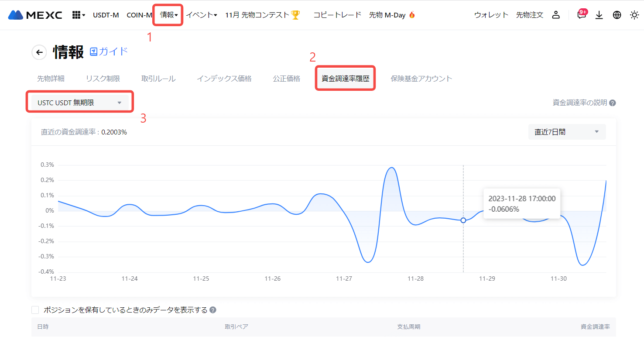Switch to the インデックス価格 tab
This screenshot has width=644, height=337.
pyautogui.click(x=224, y=79)
